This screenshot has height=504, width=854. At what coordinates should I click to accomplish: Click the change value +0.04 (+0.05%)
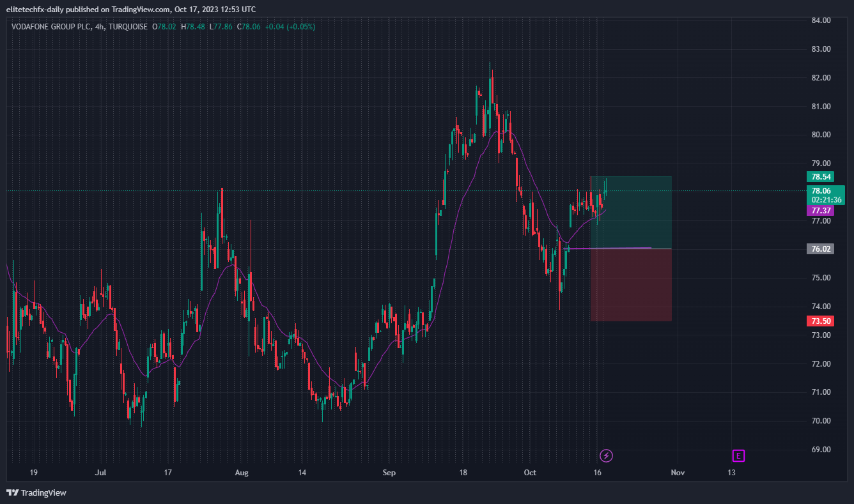click(x=290, y=27)
